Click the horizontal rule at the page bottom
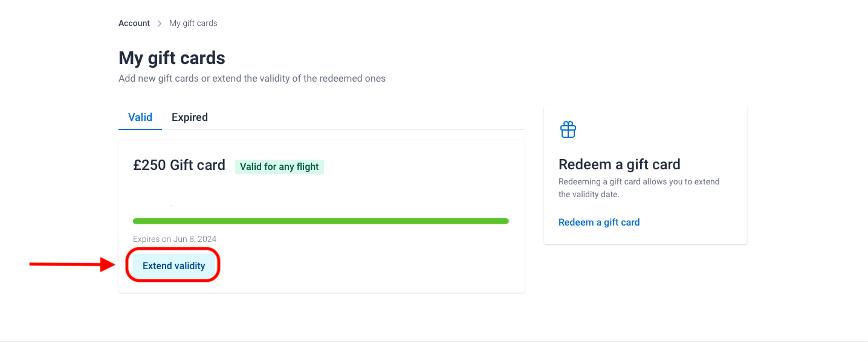Screen dimensions: 868x361 coord(434,341)
